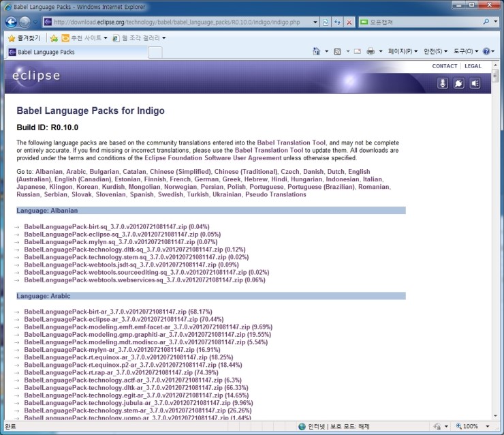The image size is (504, 435).
Task: Open the 페이지(P) menu
Action: pos(403,51)
